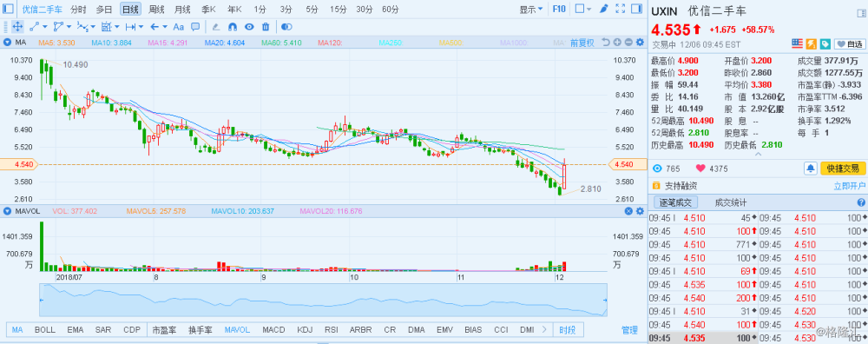
Task: Select the Aa text annotation tool
Action: (178, 27)
